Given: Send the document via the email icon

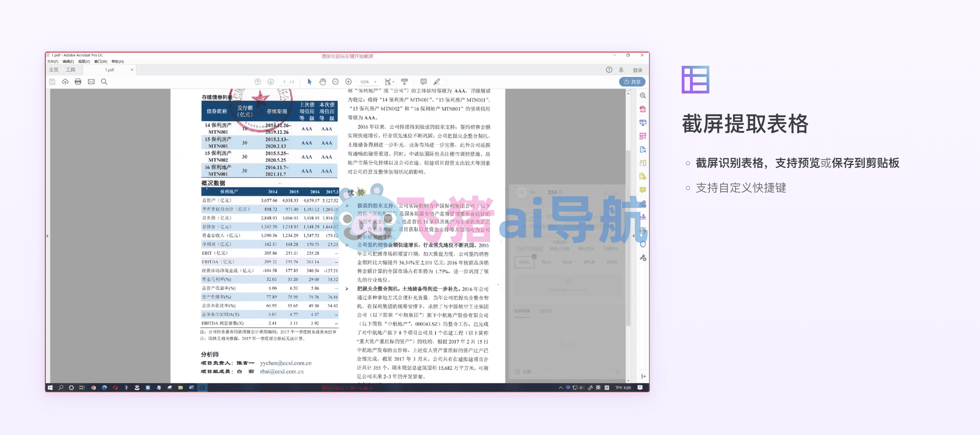Looking at the screenshot, I should click(x=91, y=81).
